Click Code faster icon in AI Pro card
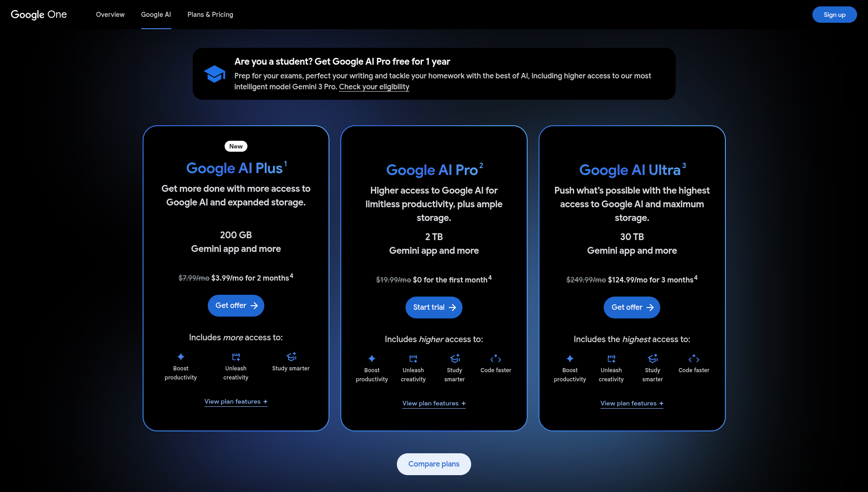This screenshot has height=492, width=868. (496, 359)
